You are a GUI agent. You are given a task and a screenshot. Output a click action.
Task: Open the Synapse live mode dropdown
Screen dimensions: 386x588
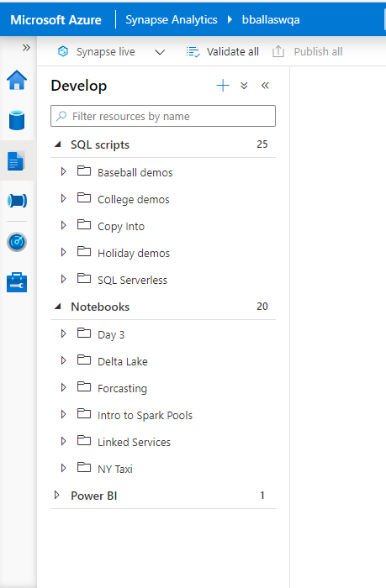click(x=160, y=52)
